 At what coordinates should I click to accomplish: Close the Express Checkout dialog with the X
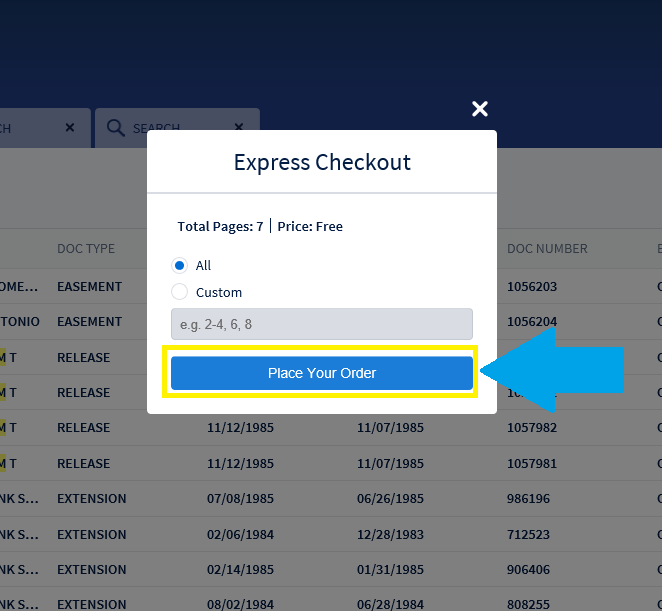point(480,109)
